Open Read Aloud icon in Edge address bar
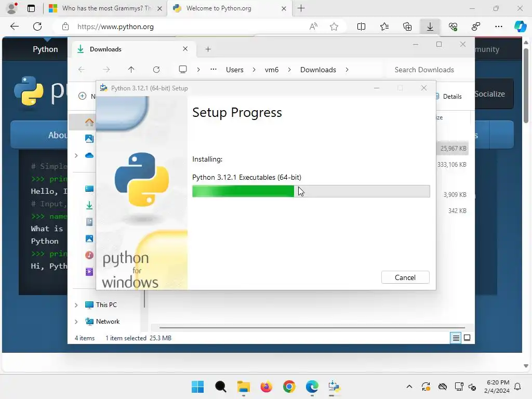This screenshot has height=399, width=532. pos(313,26)
